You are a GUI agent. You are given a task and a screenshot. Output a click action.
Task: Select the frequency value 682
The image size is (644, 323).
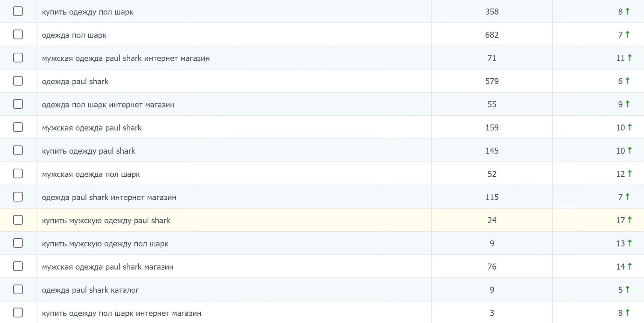[492, 35]
